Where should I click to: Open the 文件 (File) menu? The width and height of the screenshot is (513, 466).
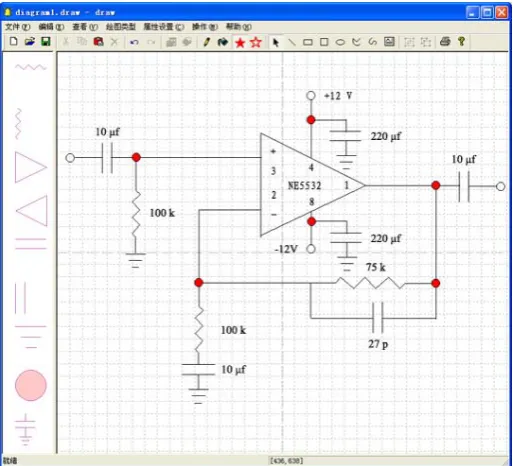pyautogui.click(x=17, y=27)
